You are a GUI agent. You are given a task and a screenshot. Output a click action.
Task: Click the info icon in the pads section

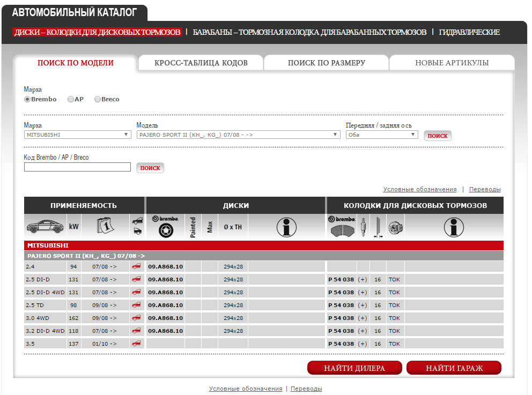(x=454, y=227)
